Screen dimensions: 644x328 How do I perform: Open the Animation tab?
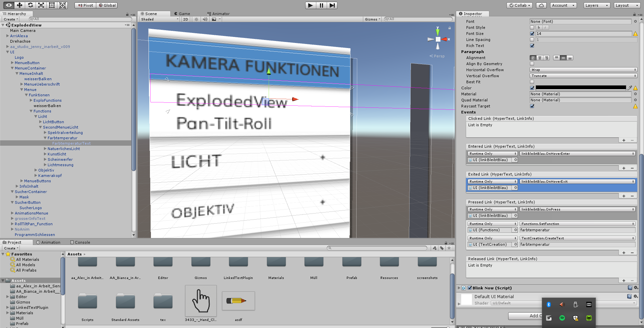[x=48, y=242]
